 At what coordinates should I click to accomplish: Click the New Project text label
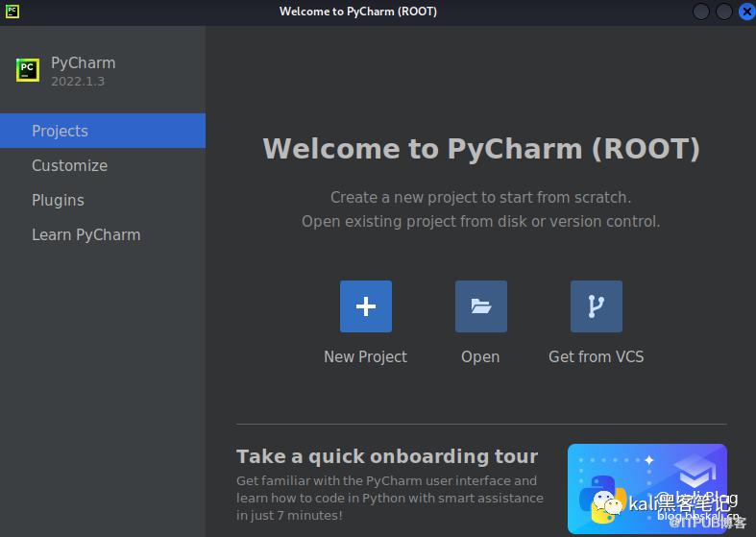point(365,356)
